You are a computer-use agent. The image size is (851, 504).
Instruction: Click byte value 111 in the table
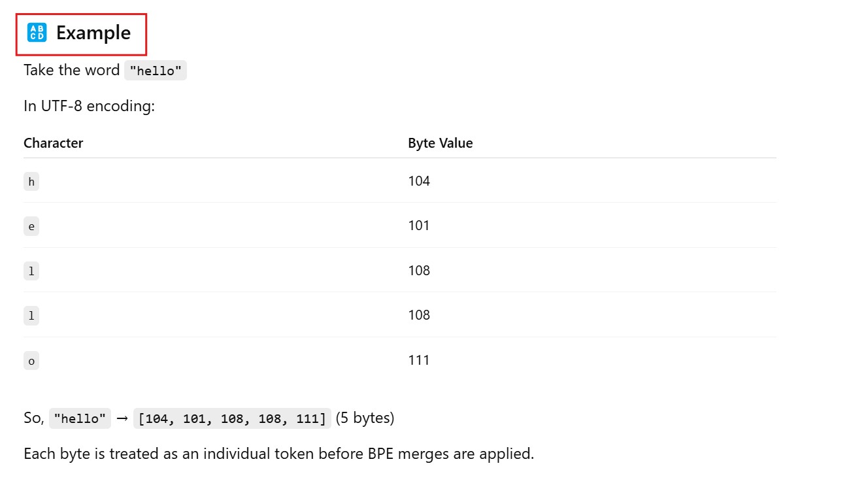419,360
